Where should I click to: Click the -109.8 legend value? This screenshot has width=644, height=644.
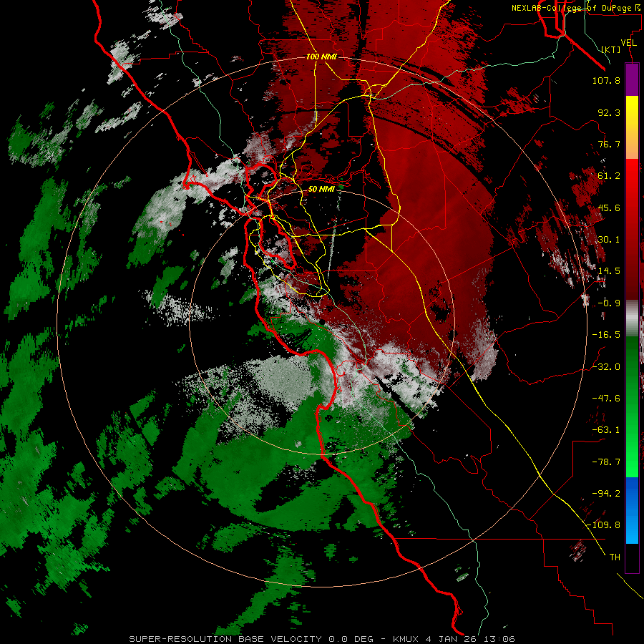pos(604,525)
